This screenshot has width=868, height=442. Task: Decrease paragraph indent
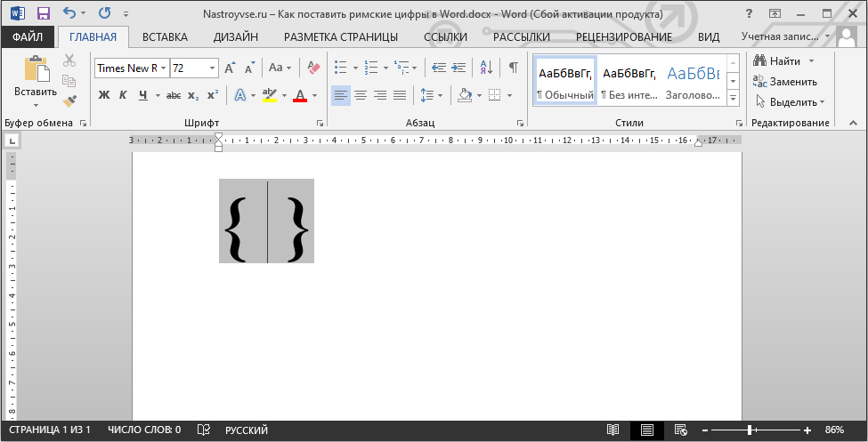439,68
